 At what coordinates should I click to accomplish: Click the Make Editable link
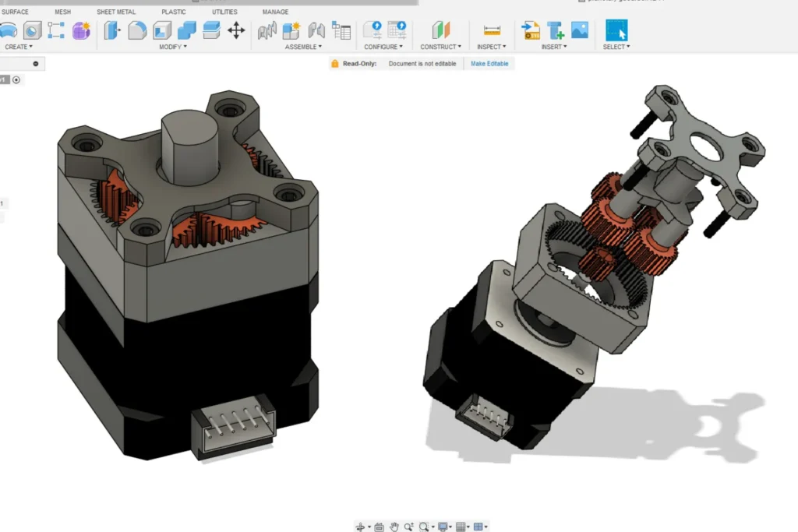(489, 64)
